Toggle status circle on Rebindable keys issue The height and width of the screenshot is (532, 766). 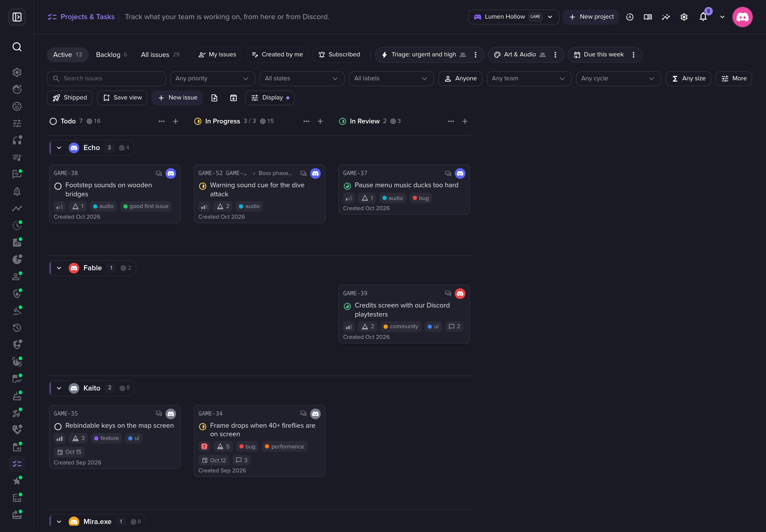click(58, 426)
